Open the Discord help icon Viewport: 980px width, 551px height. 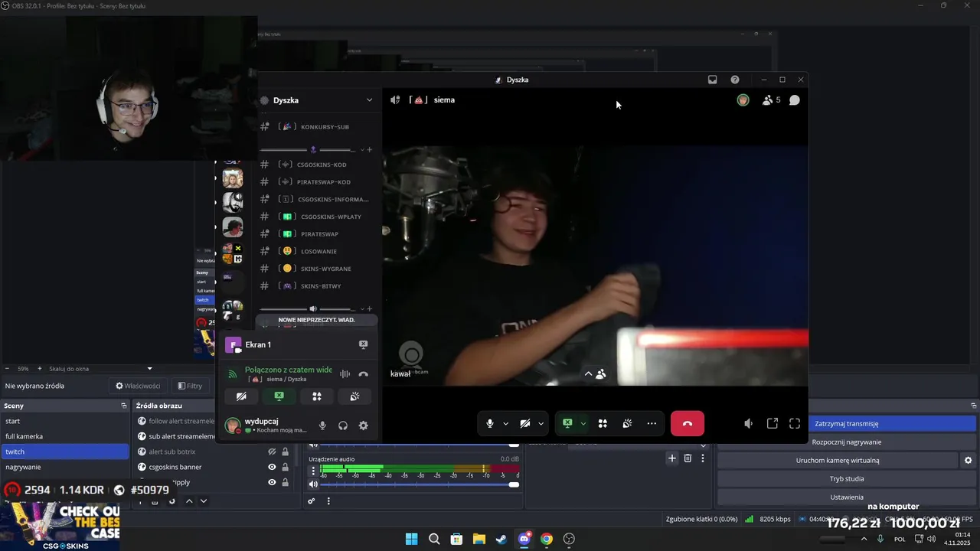click(x=735, y=80)
